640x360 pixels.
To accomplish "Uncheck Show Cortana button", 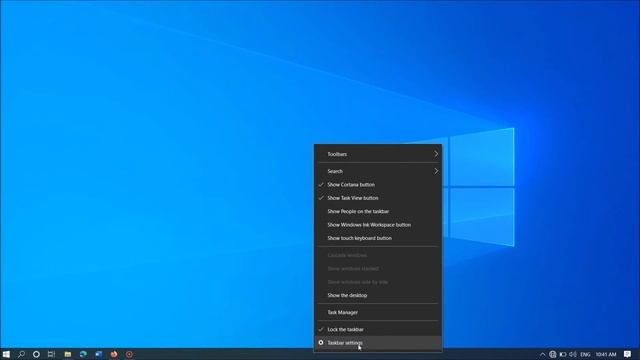I will (378, 184).
